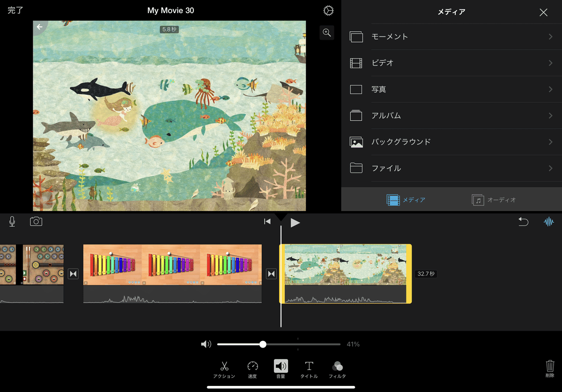
Task: Click the 5.8秒 label on preview
Action: [x=170, y=29]
